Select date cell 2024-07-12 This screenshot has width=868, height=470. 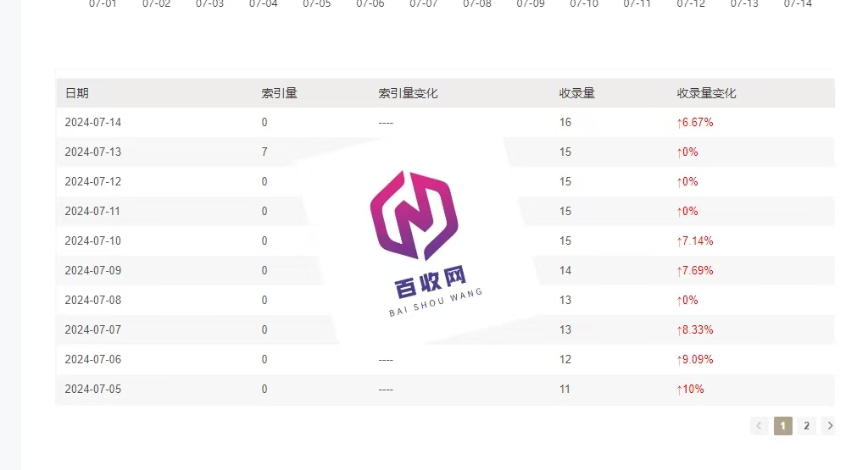click(93, 181)
